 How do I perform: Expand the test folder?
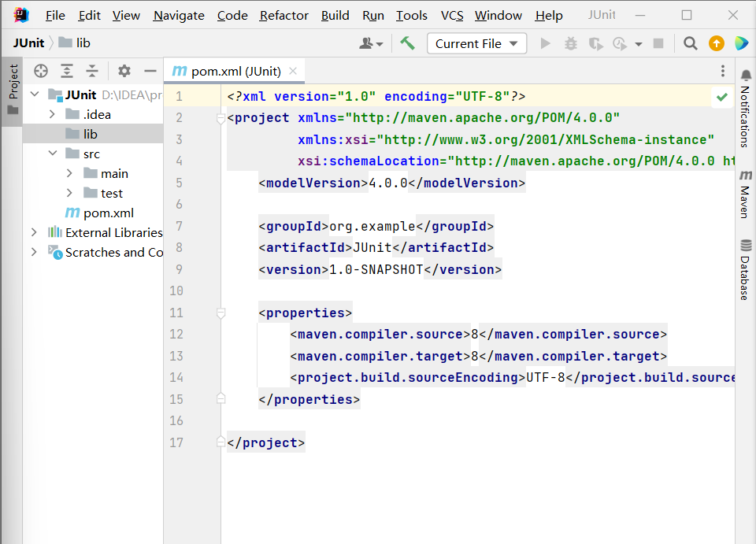coord(69,193)
